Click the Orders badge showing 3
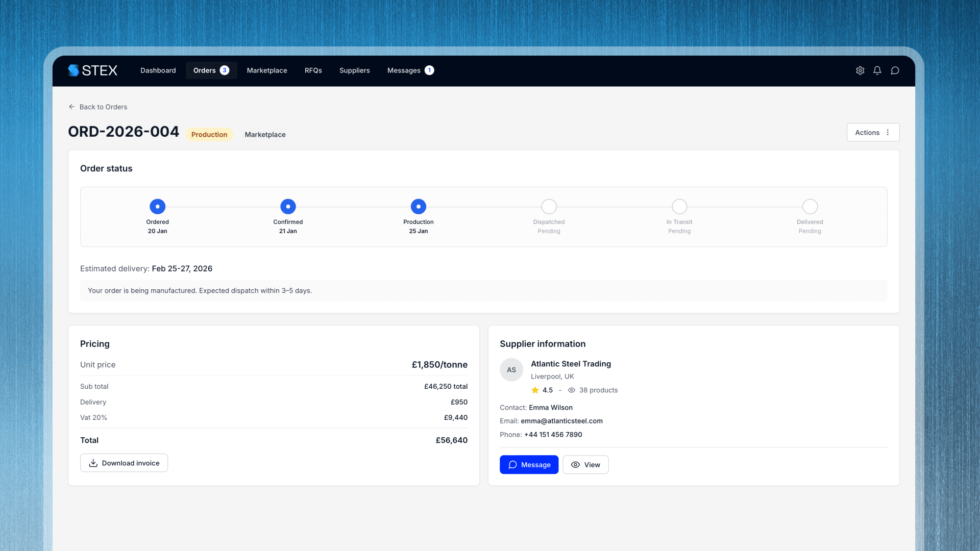The image size is (980, 551). pos(225,70)
